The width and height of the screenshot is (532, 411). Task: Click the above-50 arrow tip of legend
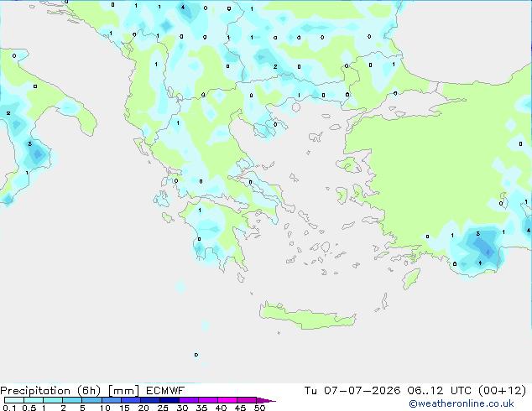click(x=266, y=400)
